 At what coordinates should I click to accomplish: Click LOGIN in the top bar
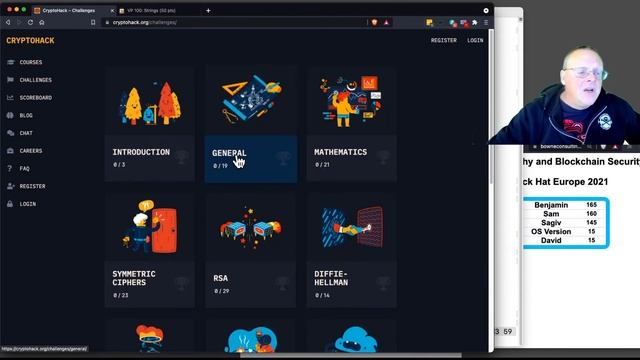coord(475,40)
